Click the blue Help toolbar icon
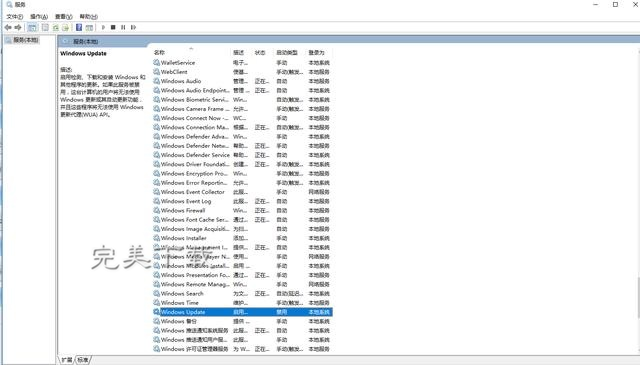 point(79,27)
